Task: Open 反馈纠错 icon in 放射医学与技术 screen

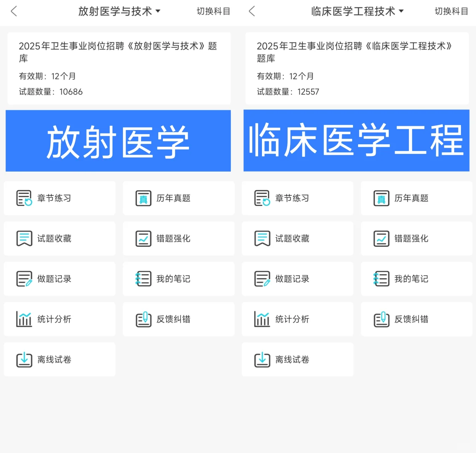Action: coord(143,319)
